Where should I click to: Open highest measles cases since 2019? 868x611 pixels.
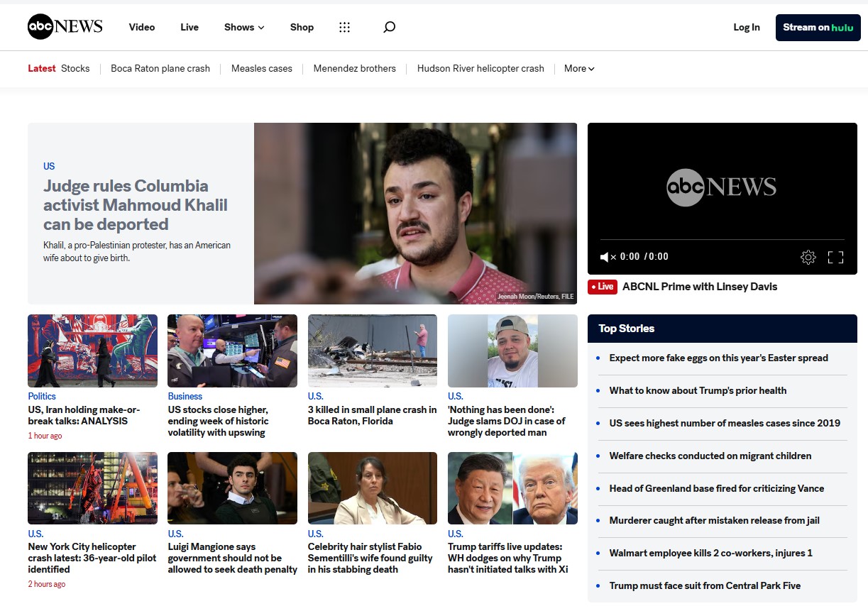coord(725,423)
